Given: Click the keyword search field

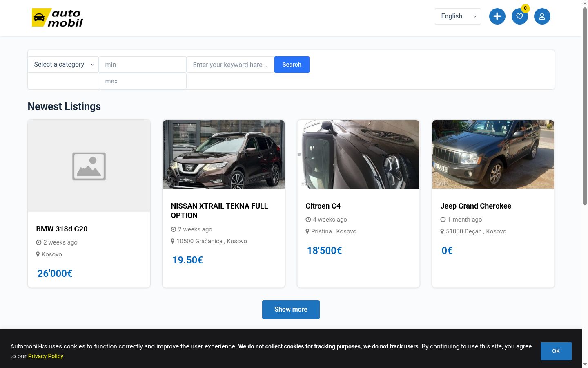Looking at the screenshot, I should coord(230,65).
